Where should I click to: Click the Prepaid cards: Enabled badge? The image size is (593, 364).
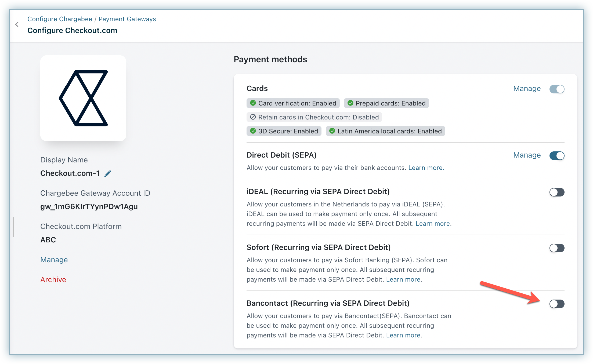[x=386, y=103]
